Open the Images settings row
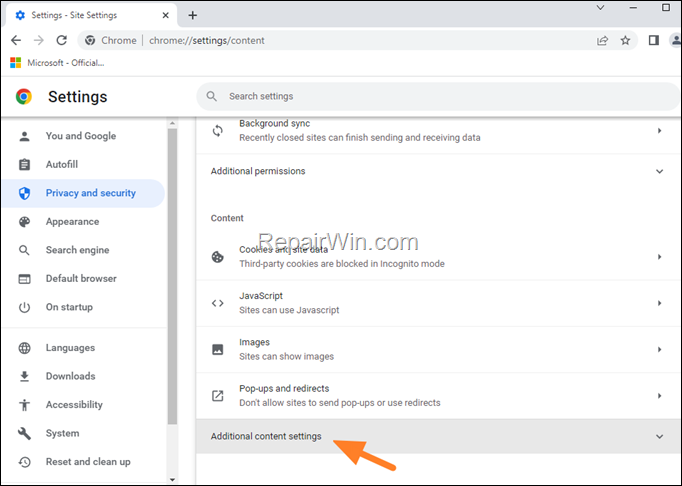Viewport: 682px width, 486px height. click(x=438, y=349)
